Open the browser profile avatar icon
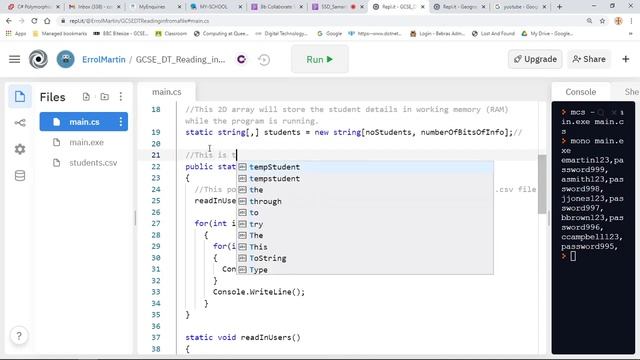Screen dimensions: 640x360 618,21
